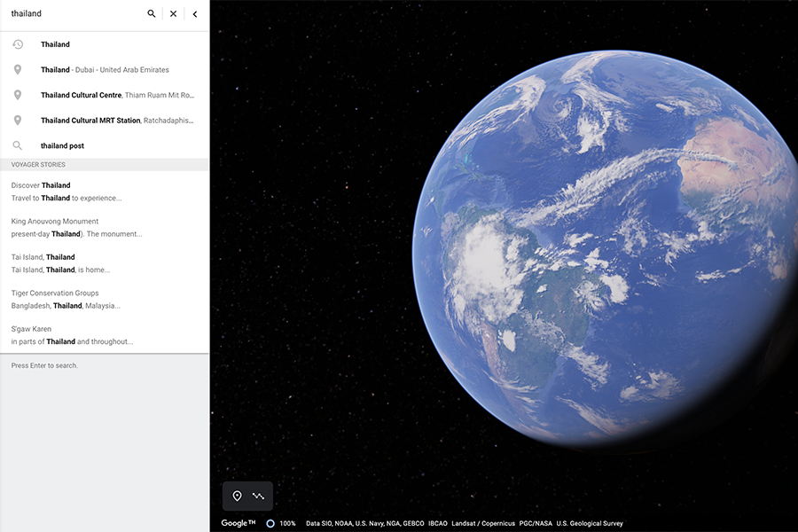Screen dimensions: 798x532
Task: Select recent search suggestion Thailand
Action: [55, 44]
